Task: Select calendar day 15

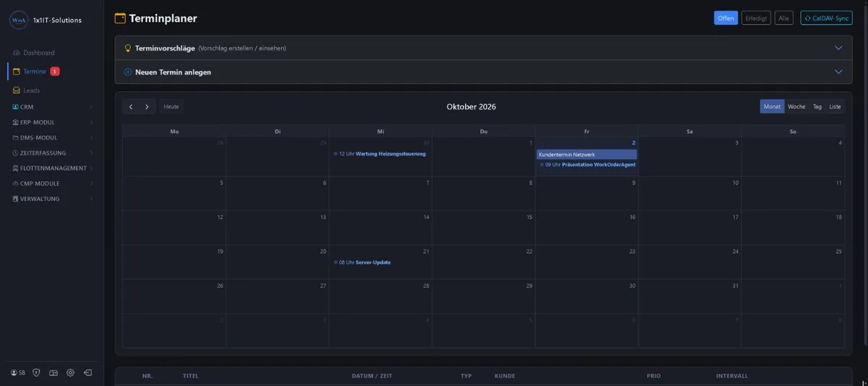Action: click(529, 217)
